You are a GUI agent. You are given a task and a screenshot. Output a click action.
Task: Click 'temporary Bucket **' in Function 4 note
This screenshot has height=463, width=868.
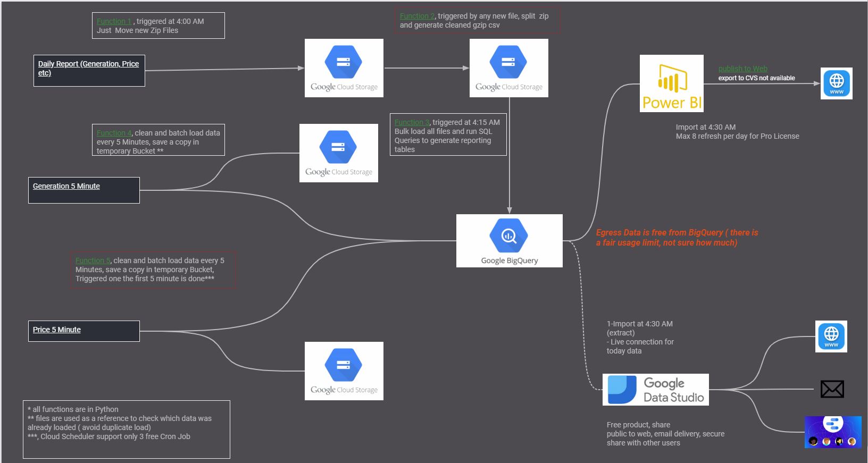click(130, 151)
